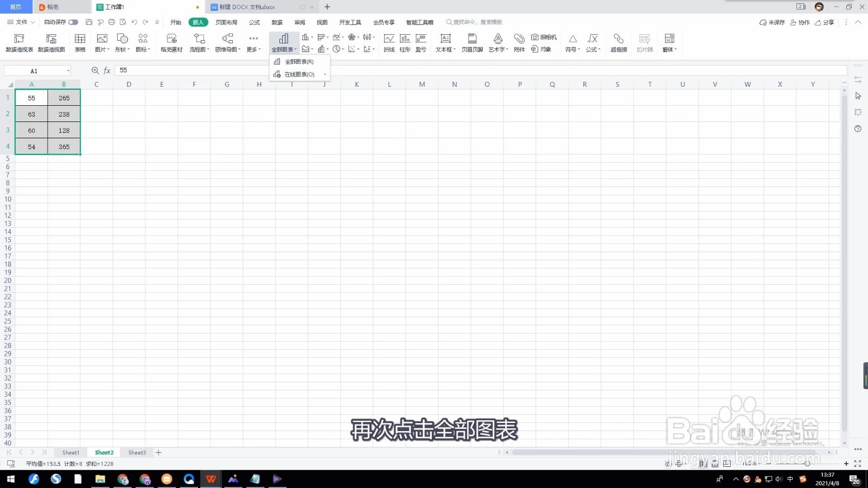868x488 pixels.
Task: Insert an 附件 attachment
Action: click(x=519, y=43)
